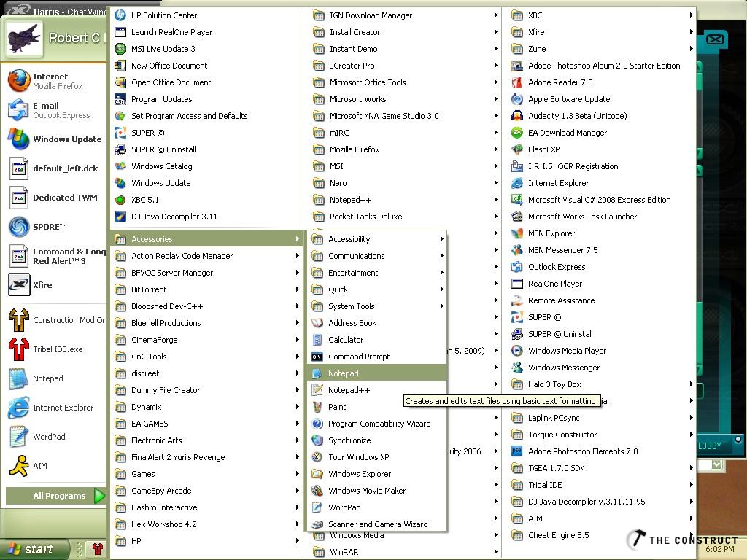Select Synchronize in Accessories menu
The width and height of the screenshot is (747, 560).
[377, 440]
